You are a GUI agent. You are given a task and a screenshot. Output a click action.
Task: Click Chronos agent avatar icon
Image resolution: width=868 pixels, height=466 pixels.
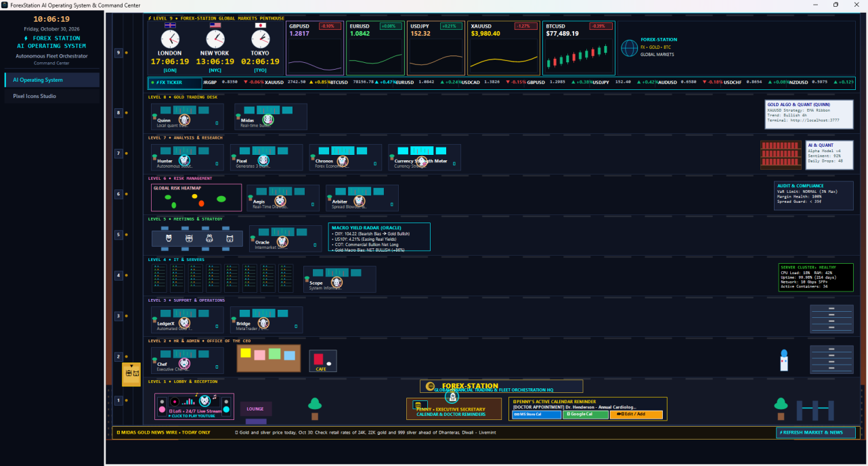(343, 160)
